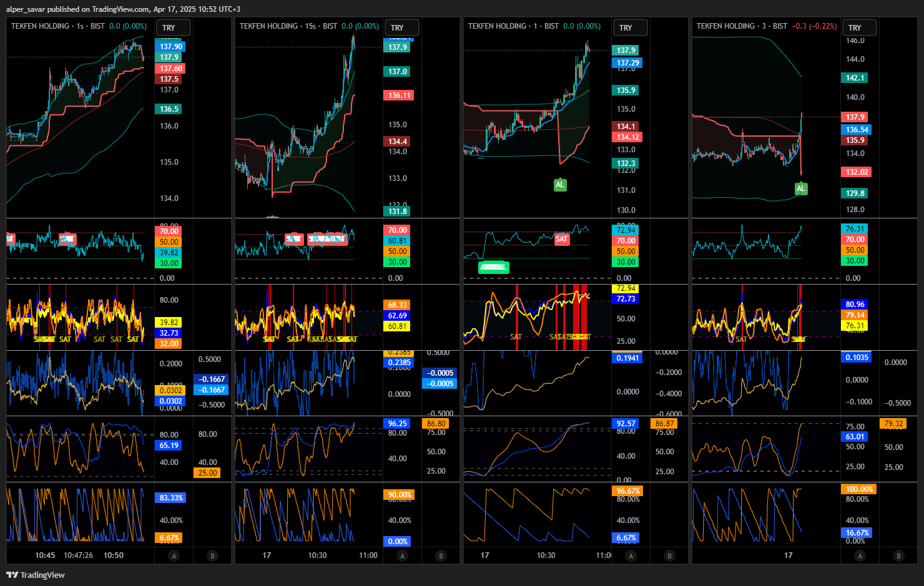Open TRY currency selector in 15s chart
Screen dimensions: 924x586
click(x=401, y=27)
